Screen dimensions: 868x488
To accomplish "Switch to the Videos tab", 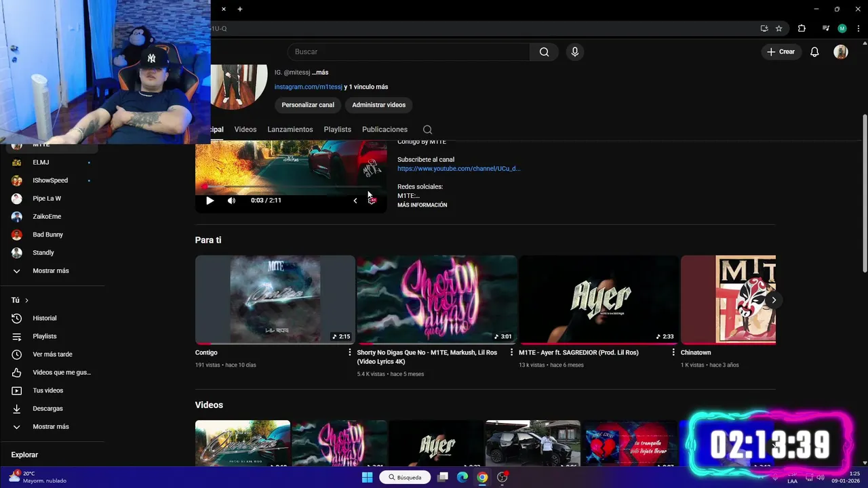I will tap(245, 129).
